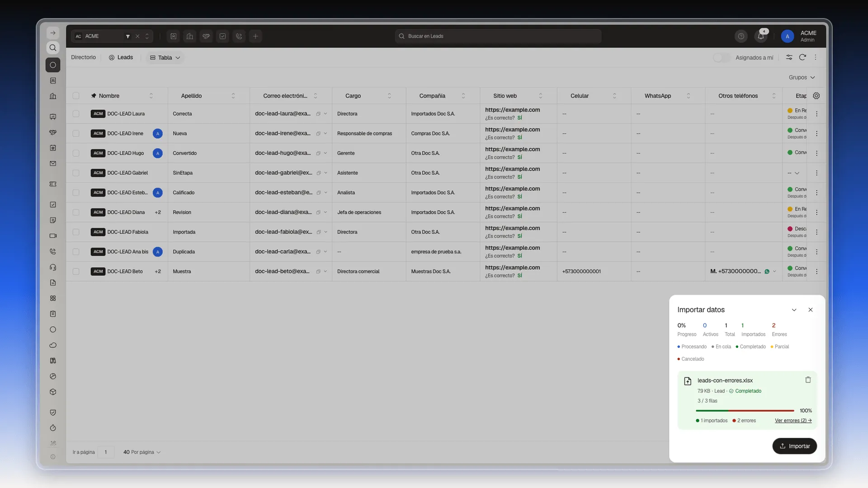Viewport: 868px width, 488px height.
Task: Click the help question mark icon
Action: 741,37
